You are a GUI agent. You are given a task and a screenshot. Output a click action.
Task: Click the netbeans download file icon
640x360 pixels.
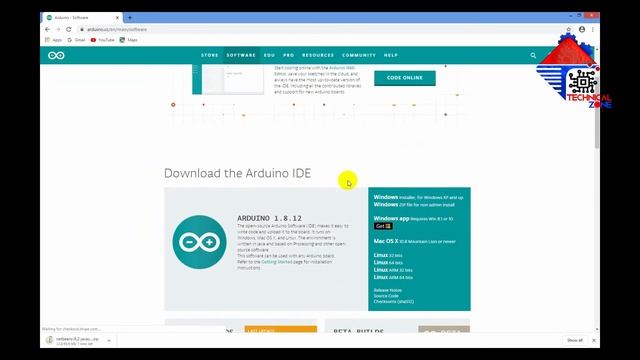50,340
